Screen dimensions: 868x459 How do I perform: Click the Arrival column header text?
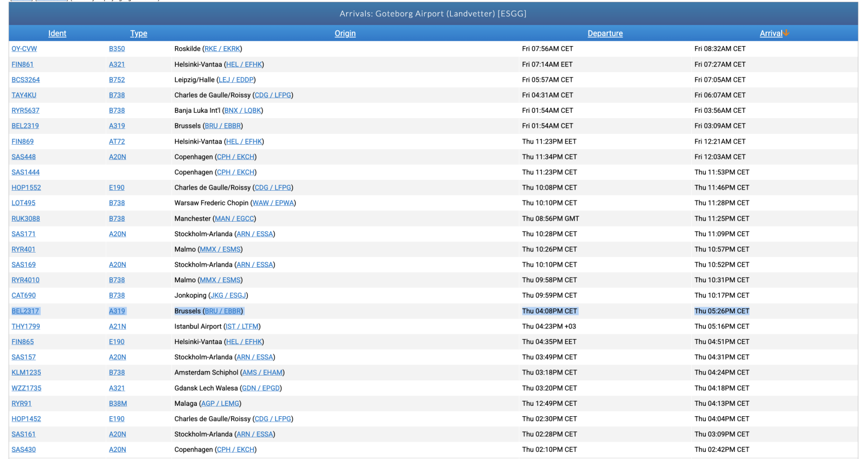[x=770, y=34]
